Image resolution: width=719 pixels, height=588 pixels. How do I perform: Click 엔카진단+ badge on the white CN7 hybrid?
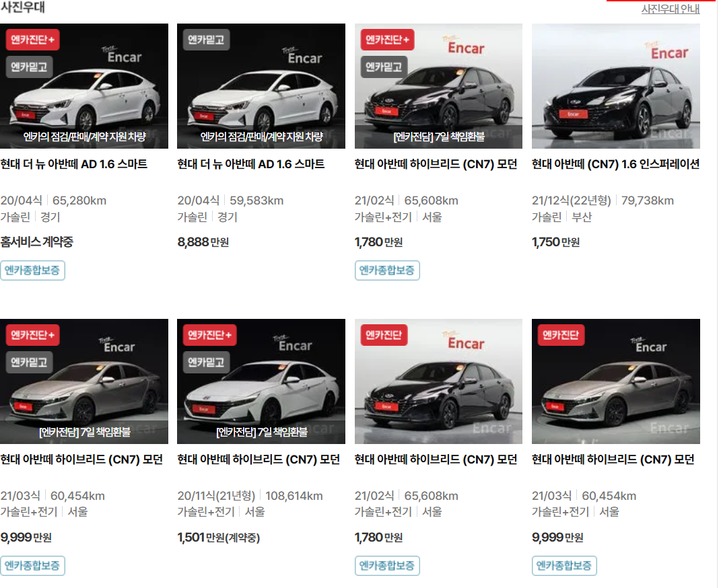click(209, 335)
